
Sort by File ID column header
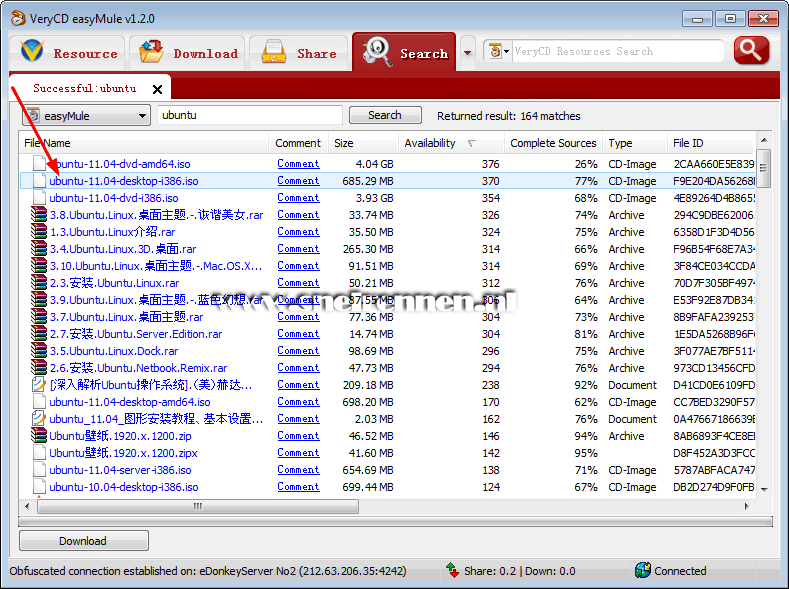pyautogui.click(x=711, y=143)
